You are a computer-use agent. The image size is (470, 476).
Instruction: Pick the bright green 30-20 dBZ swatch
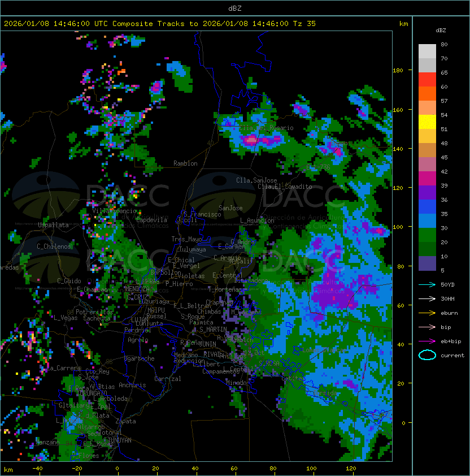[x=427, y=235]
